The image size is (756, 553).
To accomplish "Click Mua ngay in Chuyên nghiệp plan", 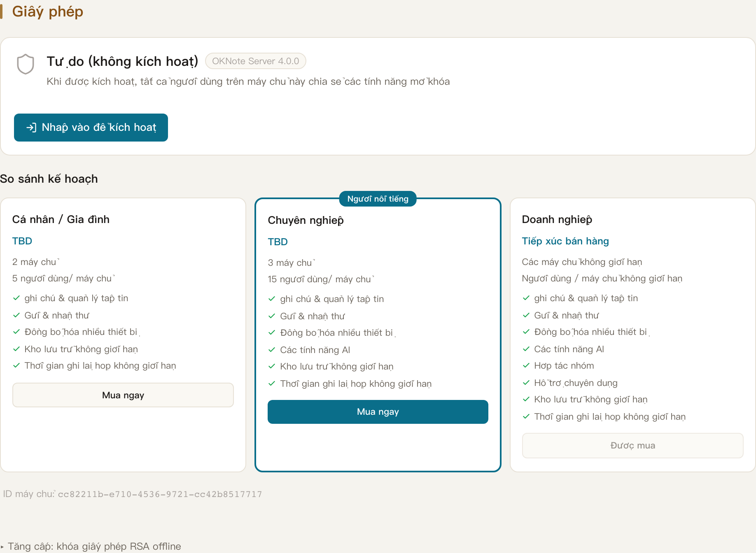I will click(x=378, y=411).
